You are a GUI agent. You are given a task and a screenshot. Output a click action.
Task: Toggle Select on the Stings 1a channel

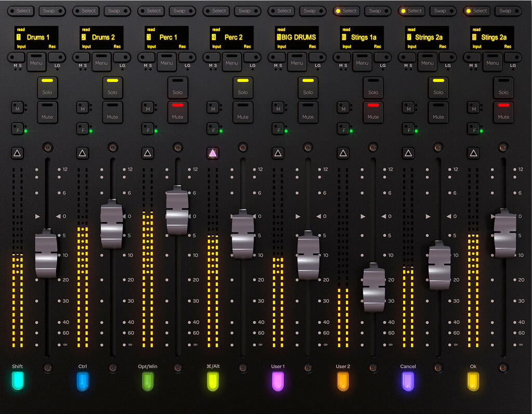[x=347, y=10]
